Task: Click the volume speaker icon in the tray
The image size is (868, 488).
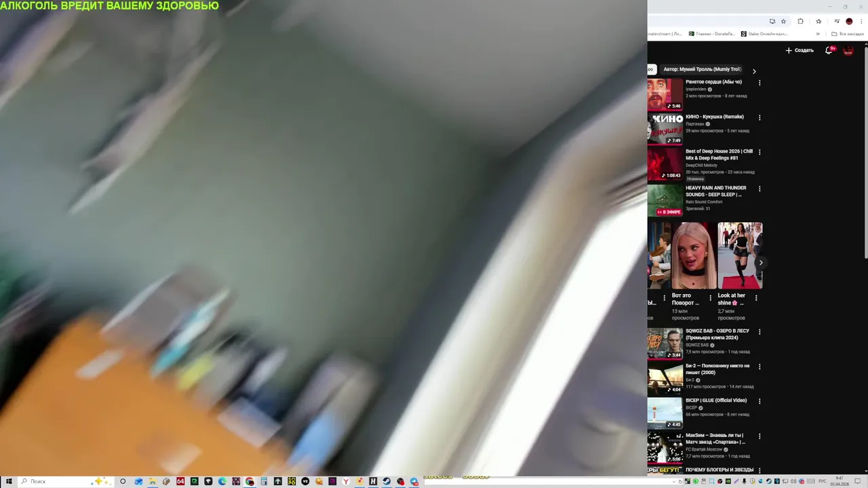Action: (x=793, y=481)
